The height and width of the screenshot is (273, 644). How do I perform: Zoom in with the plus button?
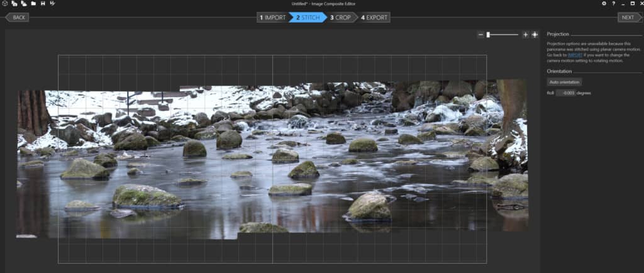coord(526,35)
